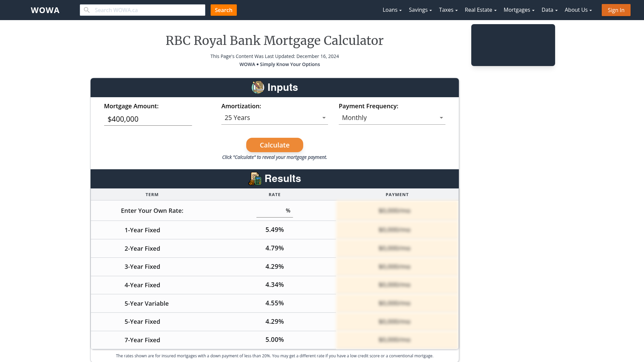Click the Inputs section calculator icon
The image size is (644, 362).
pos(257,87)
